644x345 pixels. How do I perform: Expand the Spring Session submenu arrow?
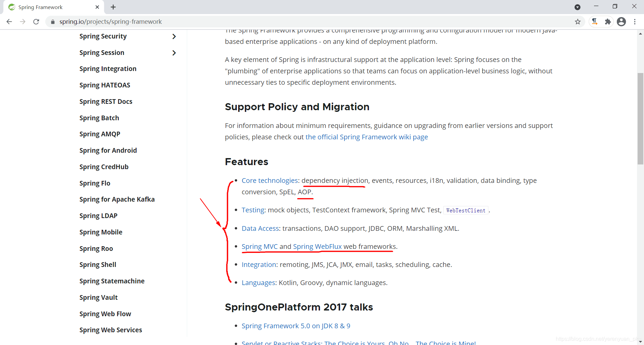click(x=174, y=53)
